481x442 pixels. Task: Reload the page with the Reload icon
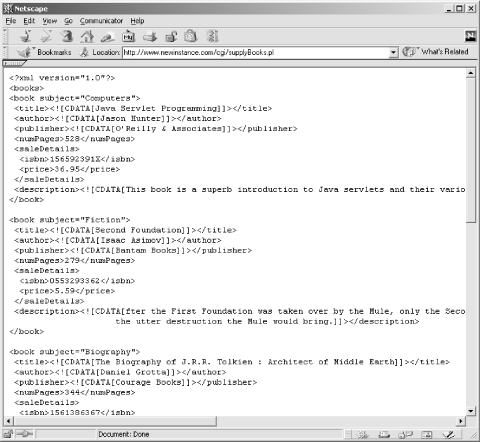67,36
